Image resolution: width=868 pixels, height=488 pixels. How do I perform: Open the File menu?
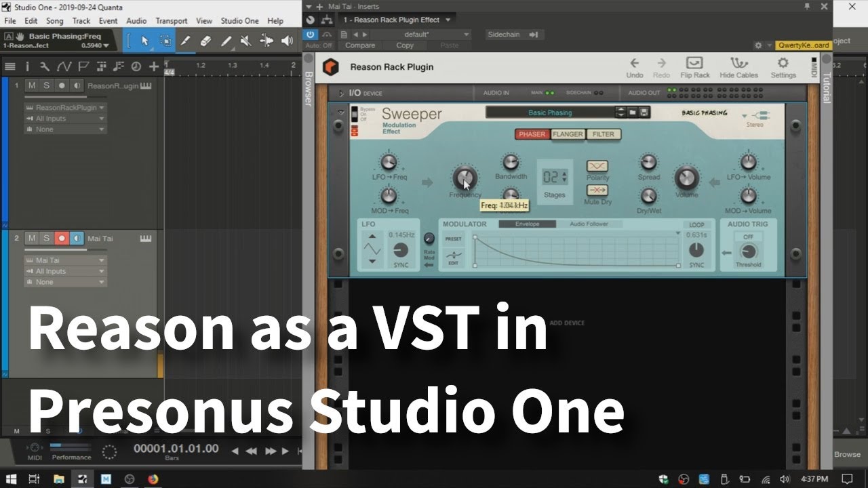10,21
